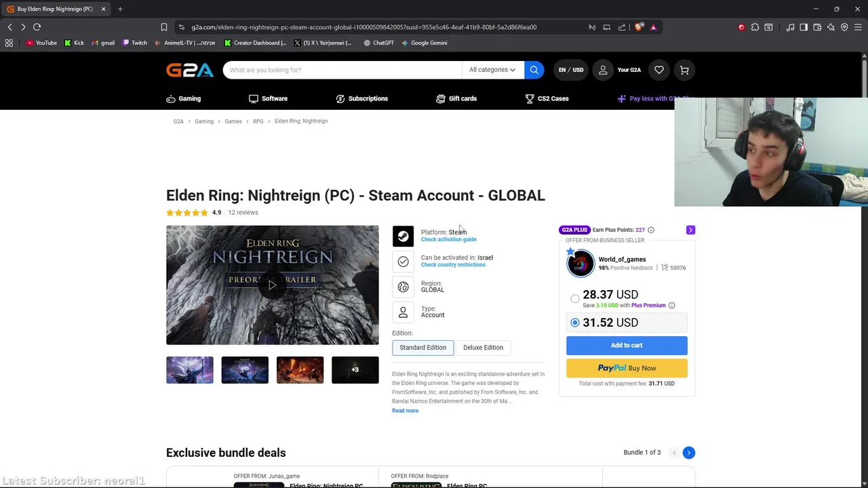
Task: Click the G2A logo
Action: tap(190, 70)
